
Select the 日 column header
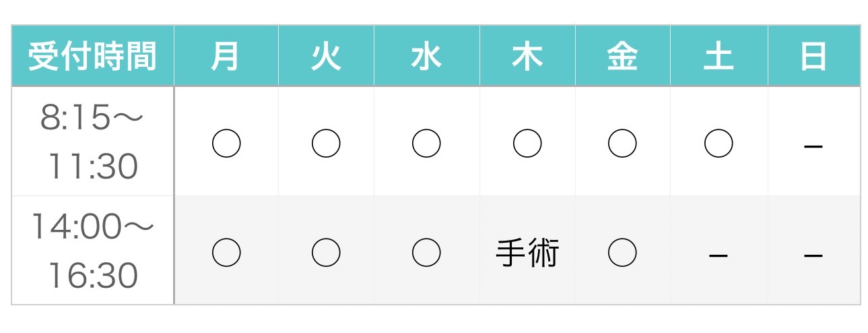tap(813, 57)
